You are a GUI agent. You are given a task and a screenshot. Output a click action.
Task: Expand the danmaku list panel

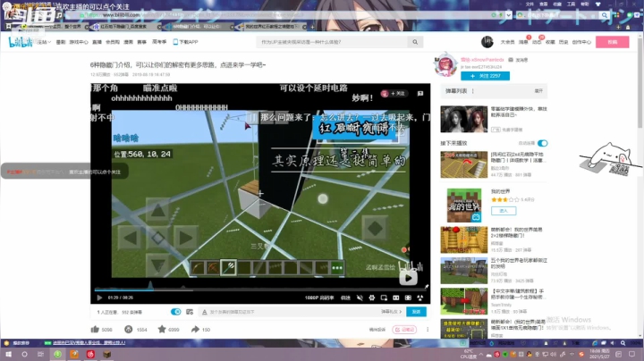tap(538, 91)
